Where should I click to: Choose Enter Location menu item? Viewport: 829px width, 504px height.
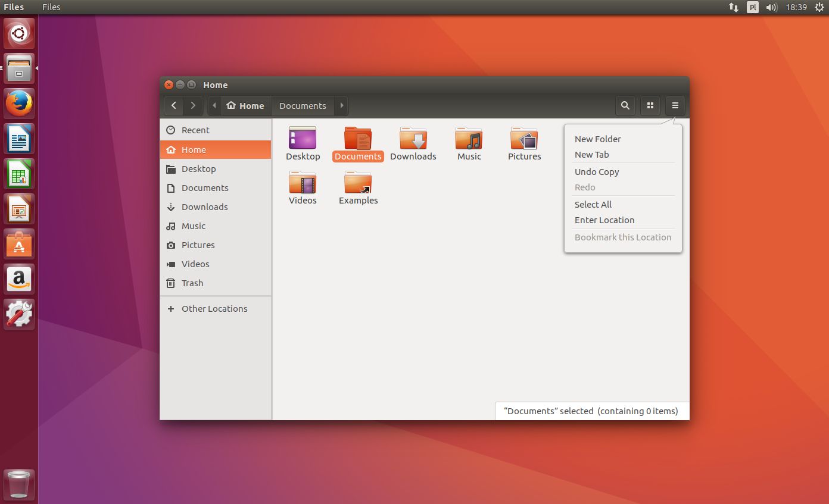[604, 220]
